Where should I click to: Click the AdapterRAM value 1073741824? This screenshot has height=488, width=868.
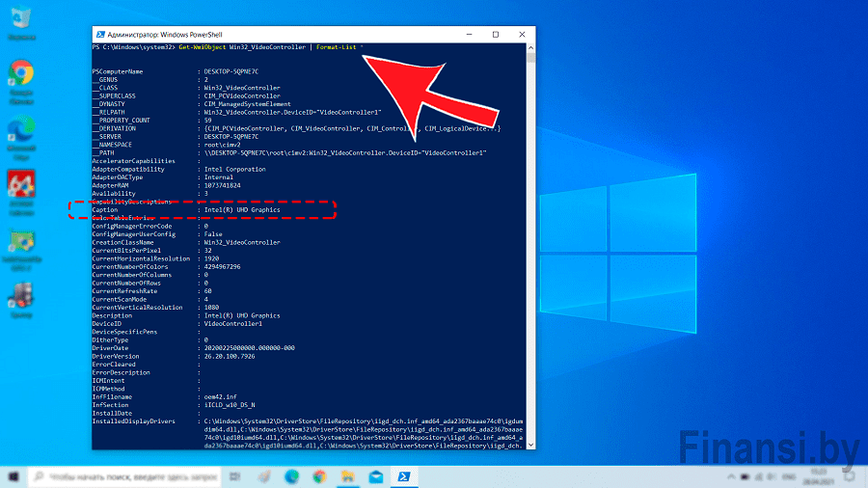point(222,185)
